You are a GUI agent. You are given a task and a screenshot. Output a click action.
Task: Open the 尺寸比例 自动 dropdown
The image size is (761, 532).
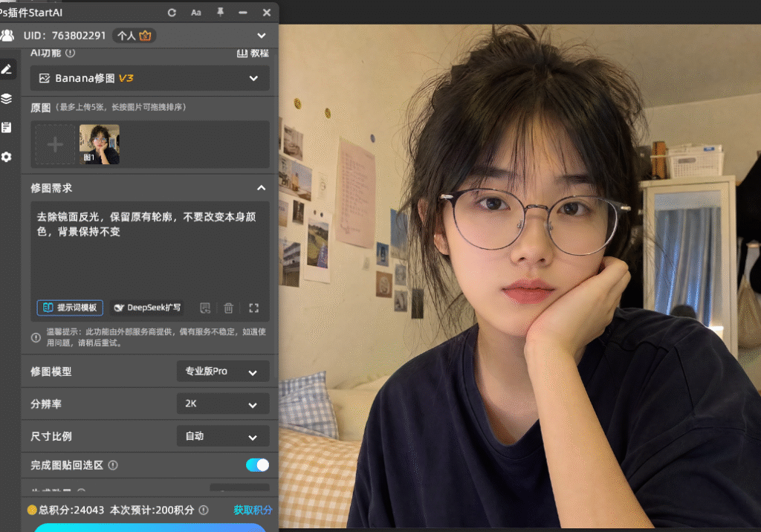point(223,436)
